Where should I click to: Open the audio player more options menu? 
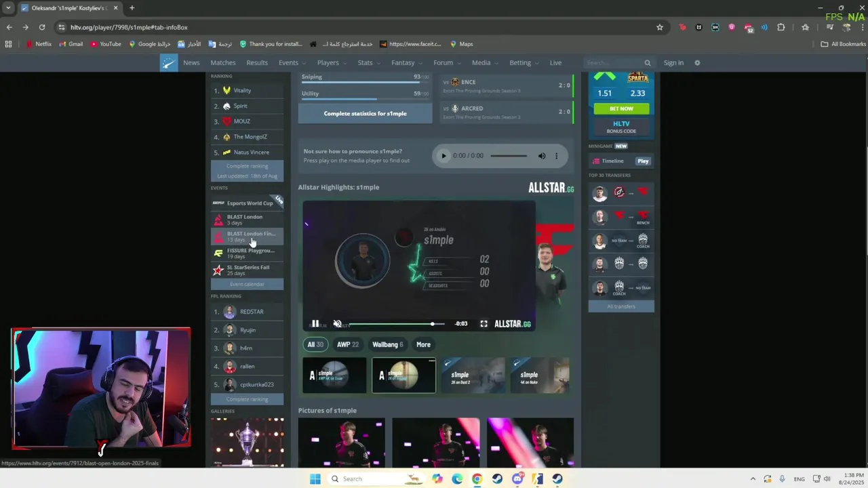[556, 156]
